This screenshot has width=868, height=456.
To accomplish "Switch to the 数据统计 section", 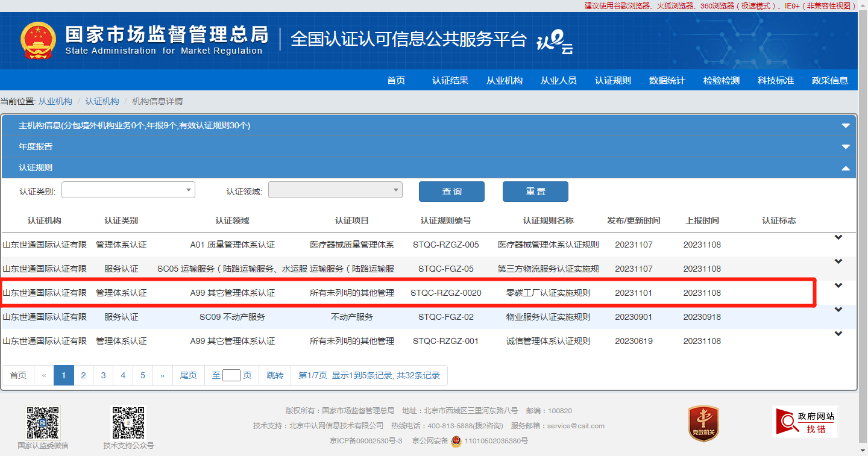I will 667,80.
